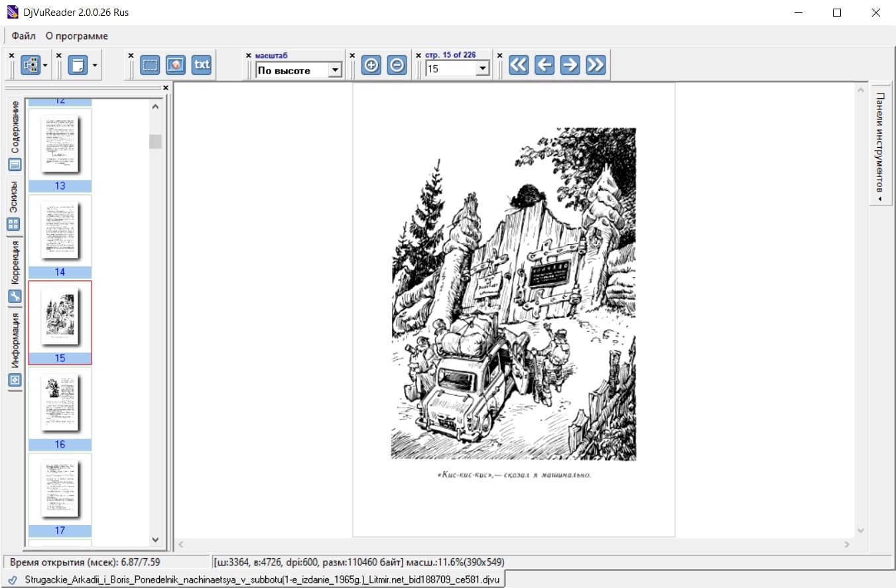Click horizontal scroll left arrow
Screen dimensions: 896x588
coord(181,544)
